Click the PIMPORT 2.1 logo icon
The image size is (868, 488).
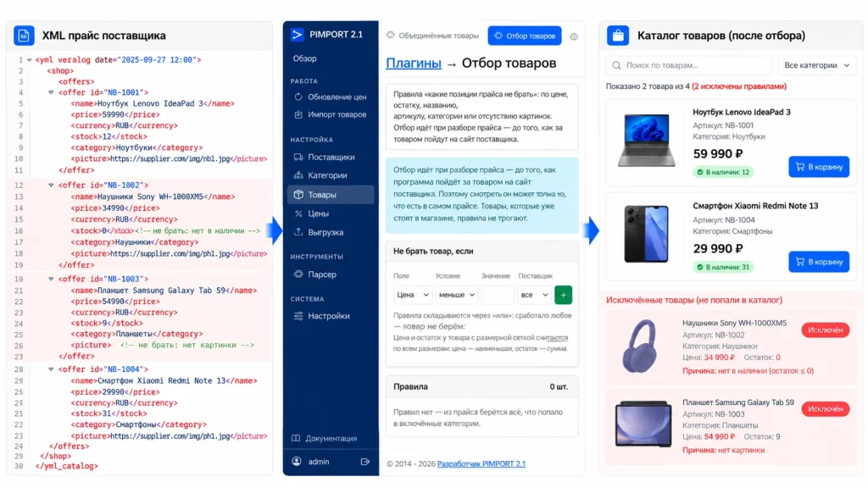pos(298,34)
